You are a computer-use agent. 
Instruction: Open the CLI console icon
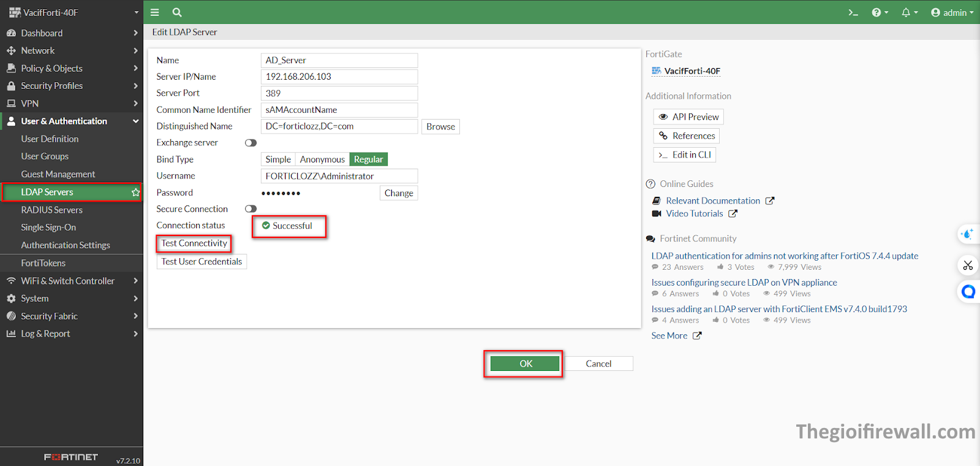pyautogui.click(x=853, y=12)
